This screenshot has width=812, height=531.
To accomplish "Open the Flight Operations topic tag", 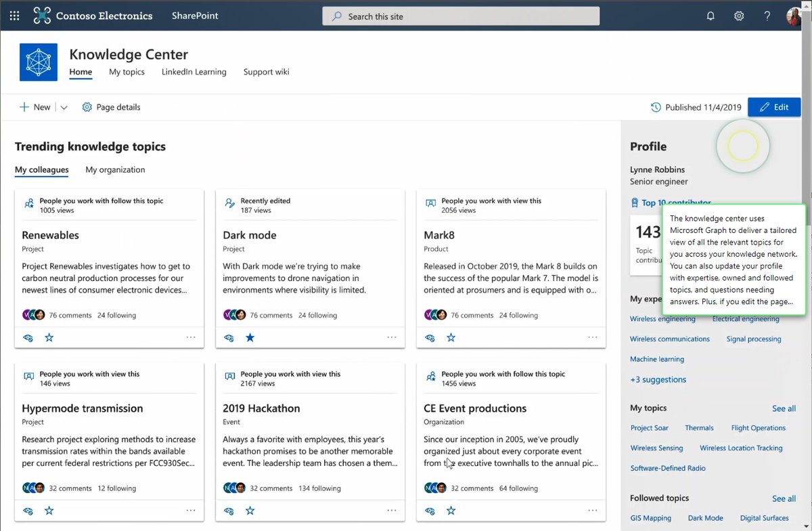I will [x=759, y=428].
